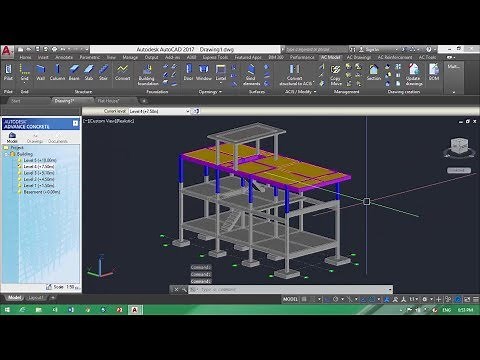Insert a Window opening

point(204,73)
